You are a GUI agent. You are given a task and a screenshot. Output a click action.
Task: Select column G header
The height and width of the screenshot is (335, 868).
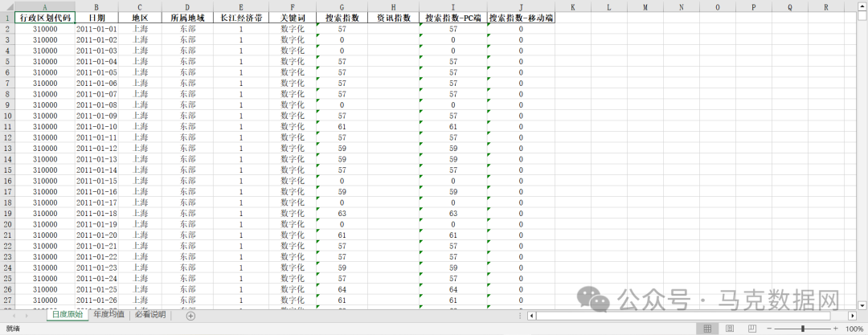coord(342,7)
